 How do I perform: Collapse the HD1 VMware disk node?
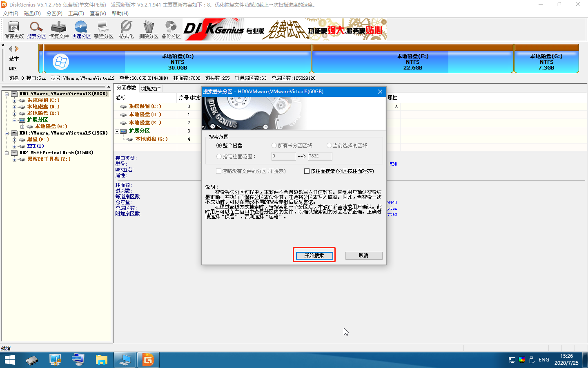click(7, 133)
